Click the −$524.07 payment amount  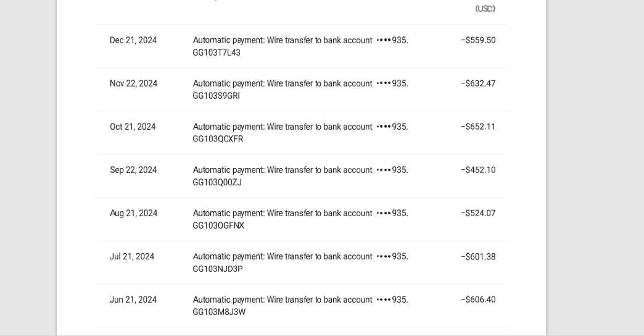tap(478, 213)
